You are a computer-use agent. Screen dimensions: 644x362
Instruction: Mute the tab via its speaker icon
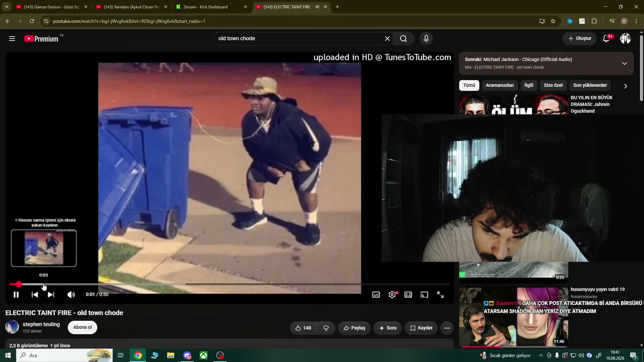(317, 7)
